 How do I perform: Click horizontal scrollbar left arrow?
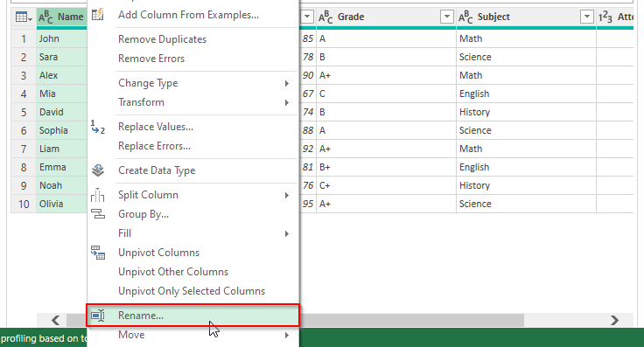[56, 320]
